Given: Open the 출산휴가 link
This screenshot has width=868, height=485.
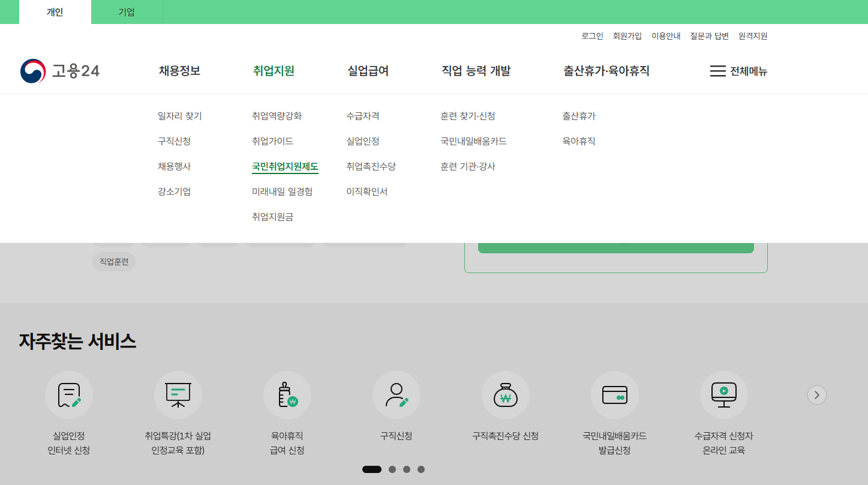Looking at the screenshot, I should point(578,116).
